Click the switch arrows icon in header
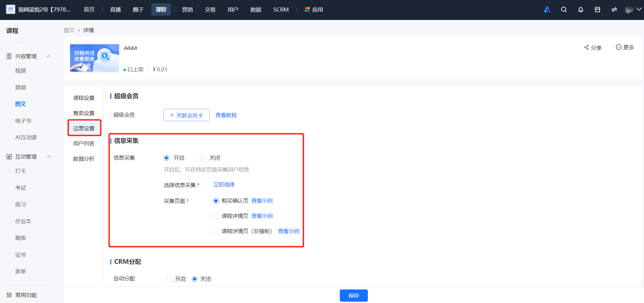 (x=614, y=9)
